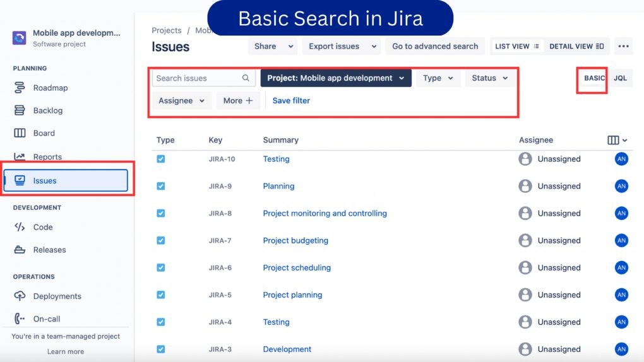Click the Search issues input field
Viewport: 644px width, 362px height.
pos(204,78)
